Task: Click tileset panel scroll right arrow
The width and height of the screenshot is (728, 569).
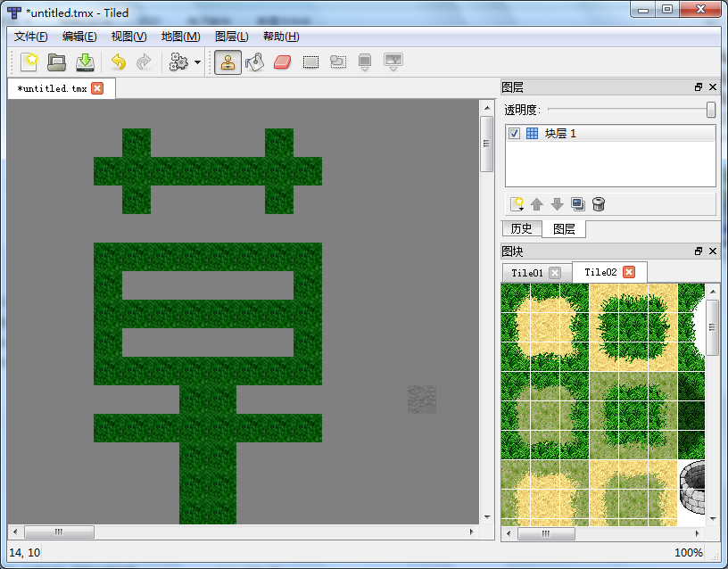Action: tap(697, 533)
